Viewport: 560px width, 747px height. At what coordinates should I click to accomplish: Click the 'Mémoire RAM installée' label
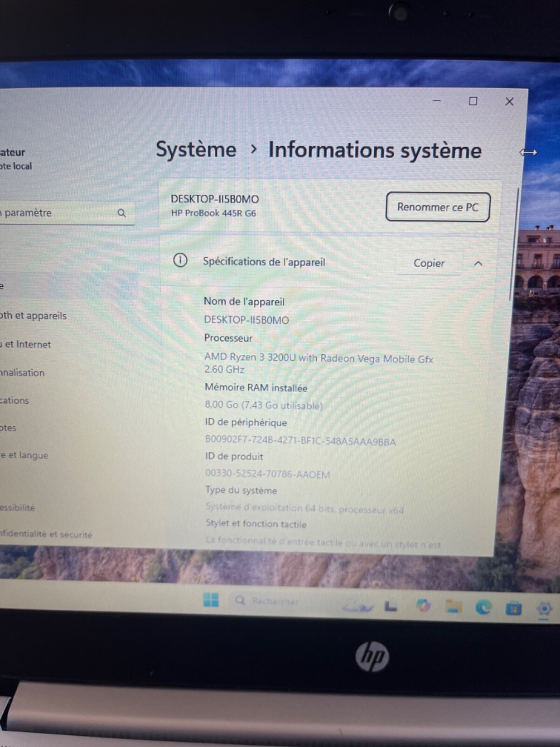pyautogui.click(x=256, y=388)
